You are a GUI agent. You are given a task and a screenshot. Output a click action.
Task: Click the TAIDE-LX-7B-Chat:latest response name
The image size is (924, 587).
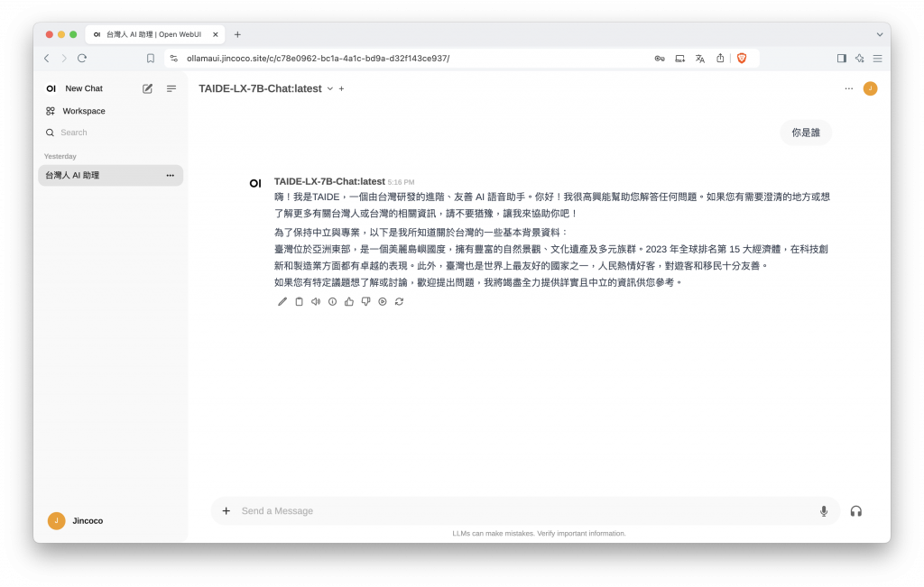tap(329, 181)
